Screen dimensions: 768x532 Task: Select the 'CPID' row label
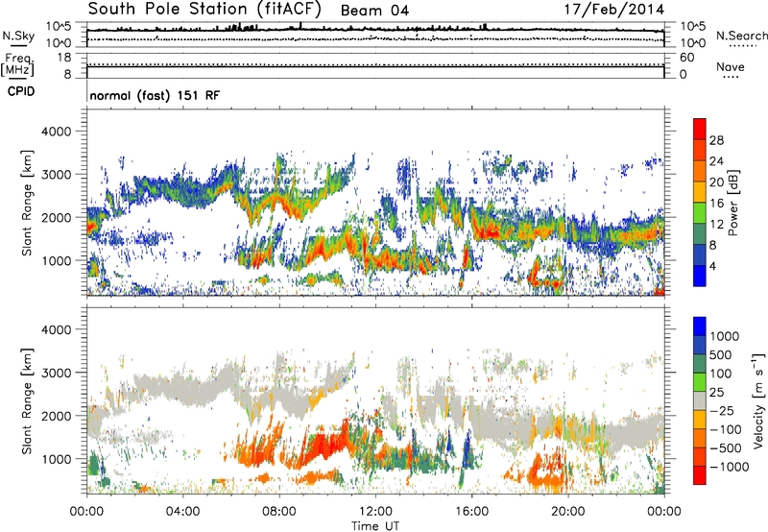(21, 91)
